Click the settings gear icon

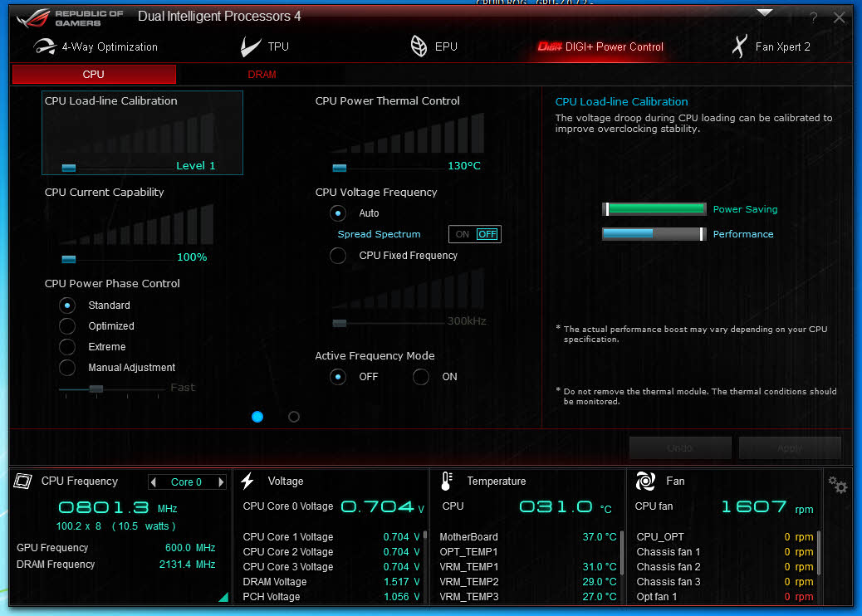pyautogui.click(x=837, y=485)
